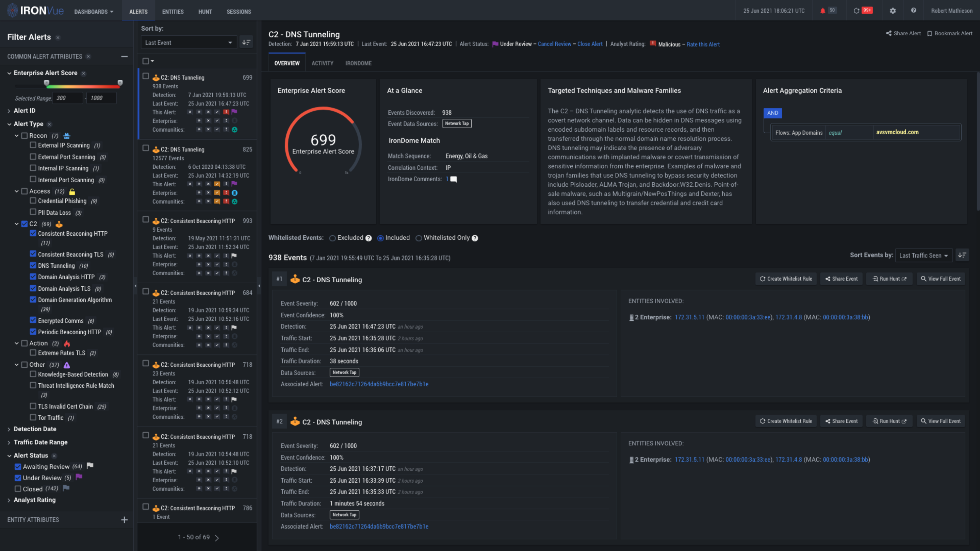Click the minimum score range input field
The width and height of the screenshot is (980, 551).
pos(67,98)
